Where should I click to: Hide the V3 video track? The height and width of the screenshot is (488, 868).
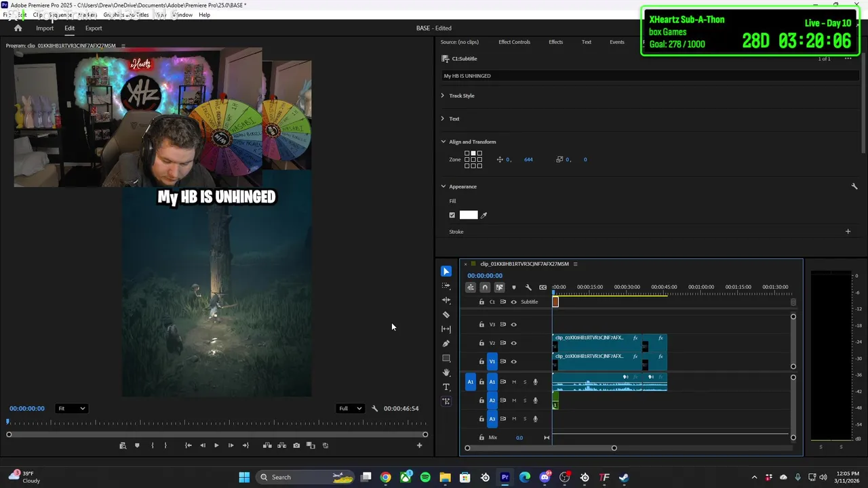click(x=513, y=325)
